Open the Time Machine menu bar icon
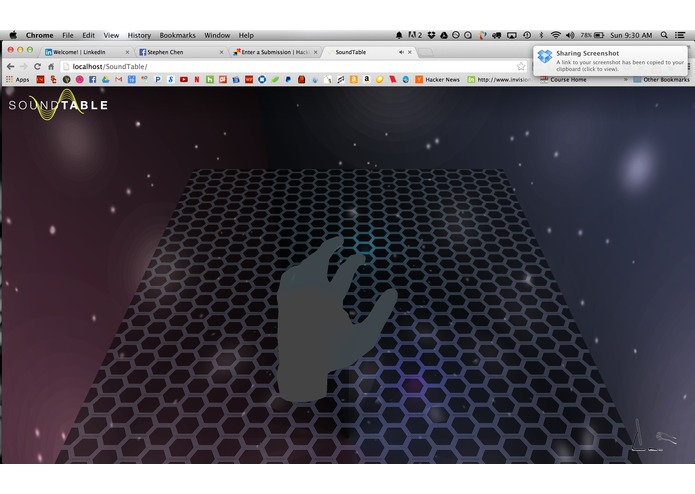The image size is (695, 494). click(527, 35)
